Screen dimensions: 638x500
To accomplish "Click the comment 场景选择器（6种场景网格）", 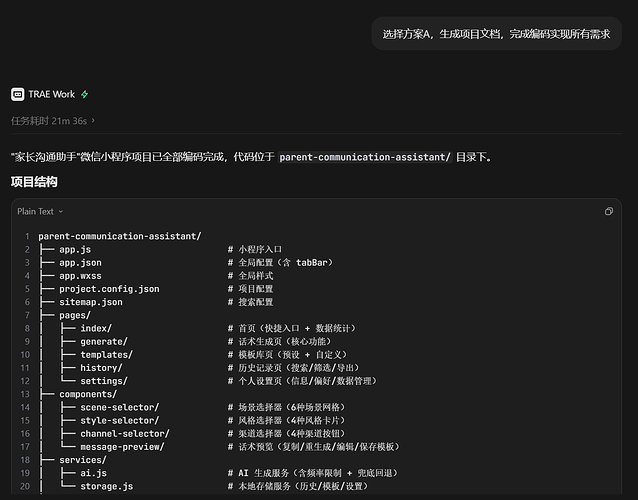I will [x=286, y=407].
